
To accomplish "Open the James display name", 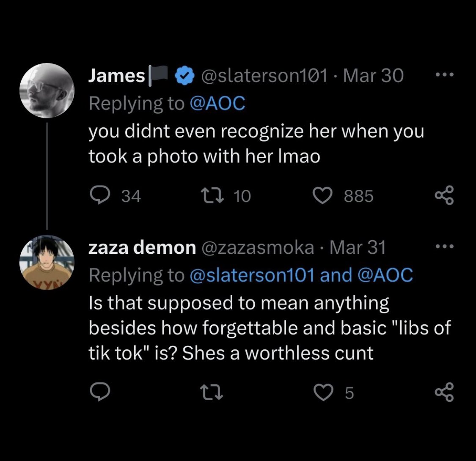I will (x=117, y=75).
